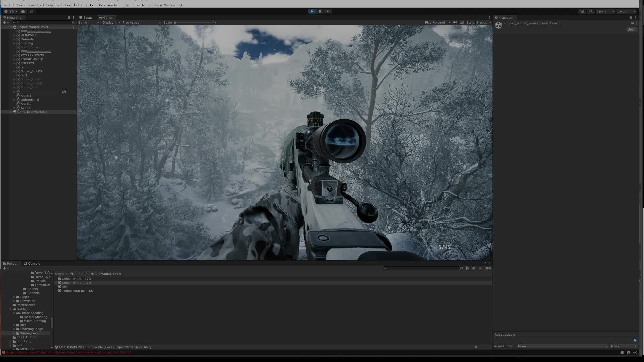Toggle Stats overlay in Game view

tap(470, 23)
